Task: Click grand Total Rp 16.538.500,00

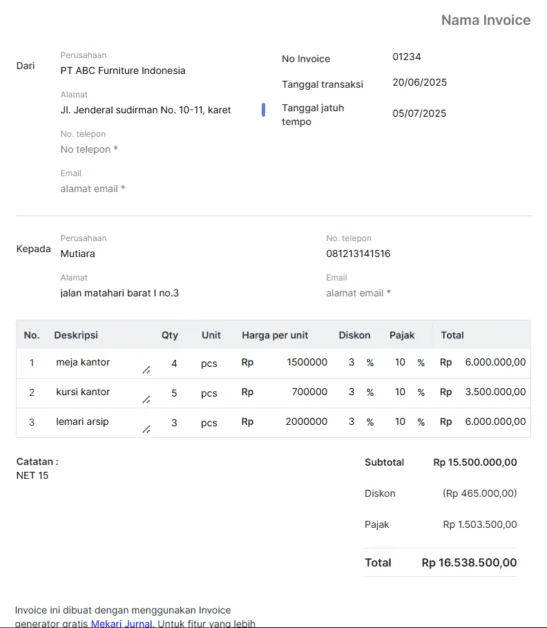Action: point(469,562)
